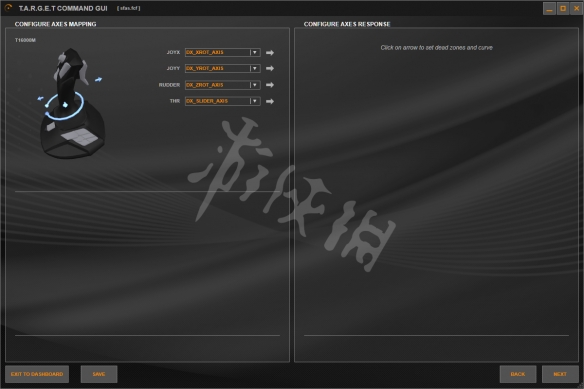Click the Exit to Dashboard button
Screen dimensions: 584x389
[x=37, y=374]
